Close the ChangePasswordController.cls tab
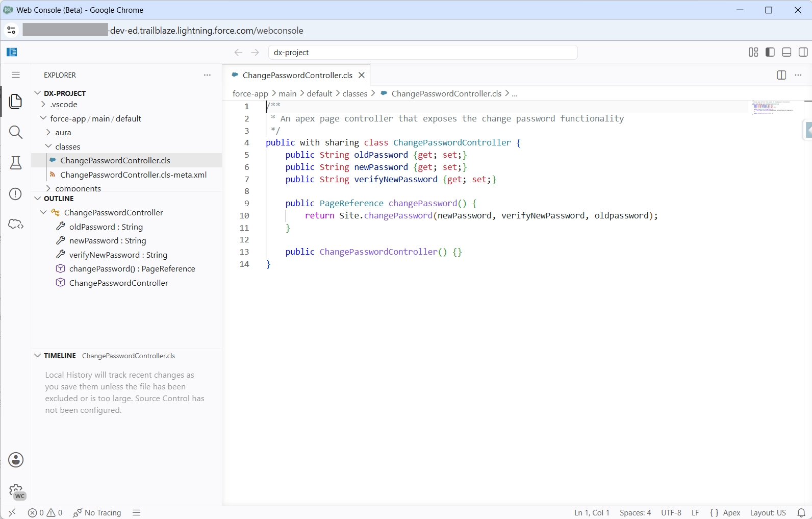The height and width of the screenshot is (519, 812). [362, 75]
